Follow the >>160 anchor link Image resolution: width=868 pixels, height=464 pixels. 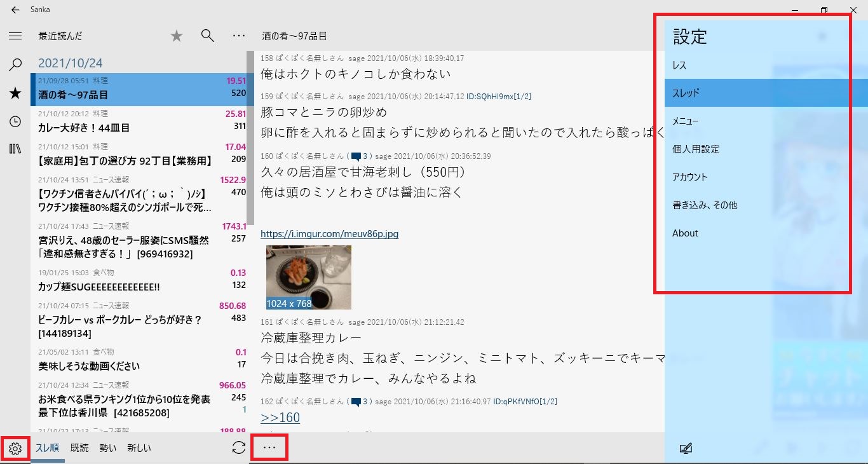tap(280, 417)
